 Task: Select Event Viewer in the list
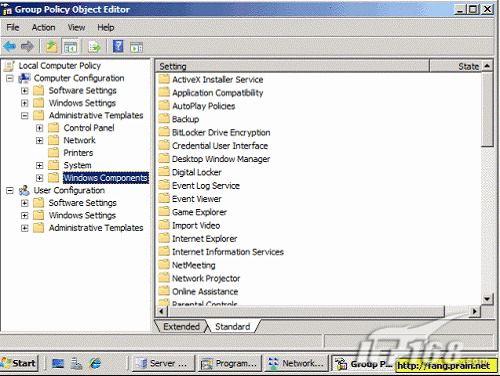[197, 199]
